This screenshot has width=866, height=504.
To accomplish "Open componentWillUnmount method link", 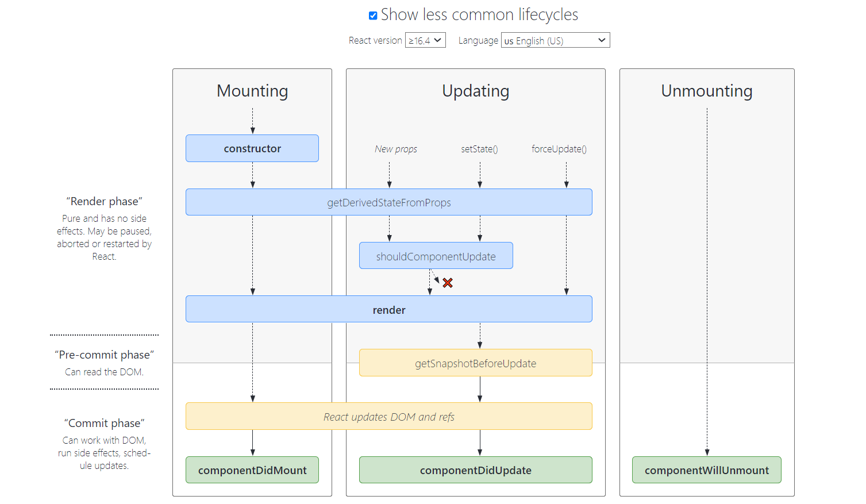I will tap(707, 470).
